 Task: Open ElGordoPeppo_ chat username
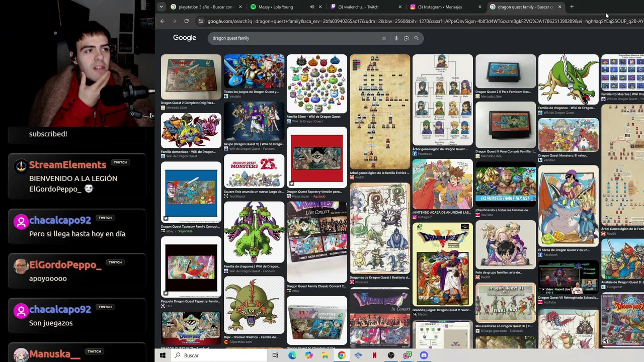[65, 265]
